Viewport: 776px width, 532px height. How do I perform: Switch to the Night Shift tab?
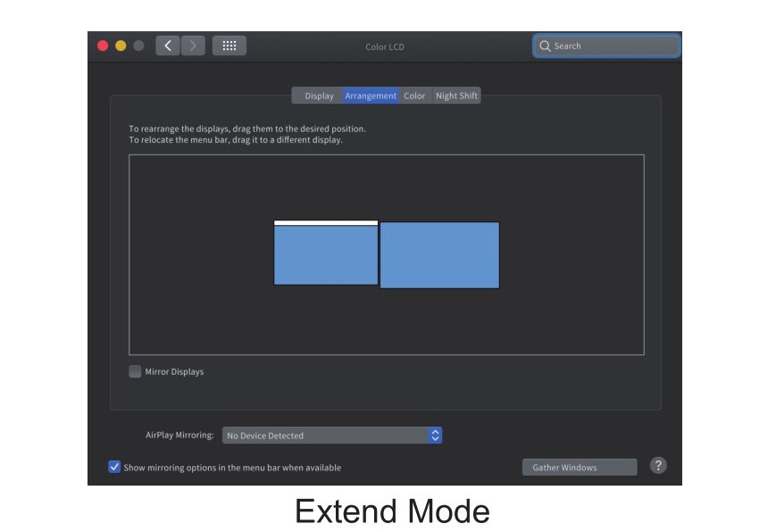click(x=456, y=96)
